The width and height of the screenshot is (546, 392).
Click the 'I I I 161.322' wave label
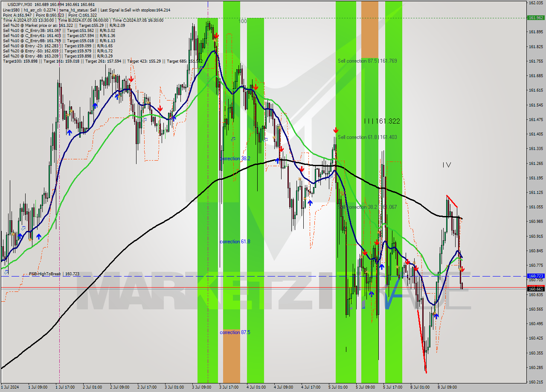(x=382, y=121)
